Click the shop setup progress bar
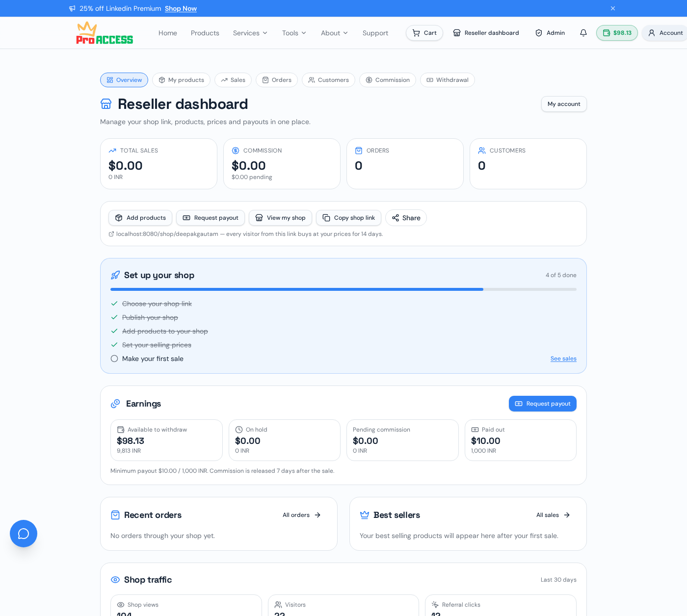The width and height of the screenshot is (687, 616). [343, 289]
